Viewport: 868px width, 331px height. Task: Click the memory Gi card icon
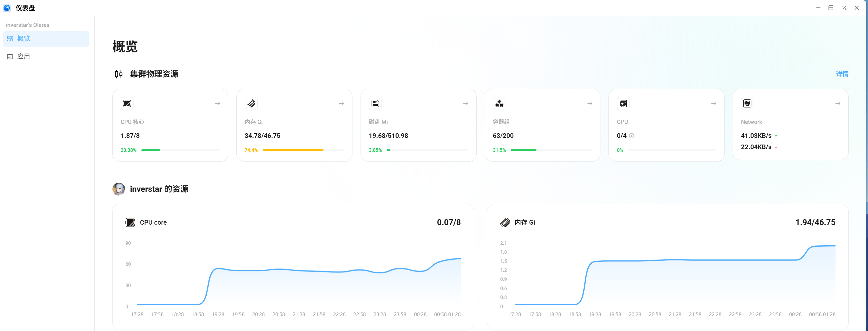251,103
